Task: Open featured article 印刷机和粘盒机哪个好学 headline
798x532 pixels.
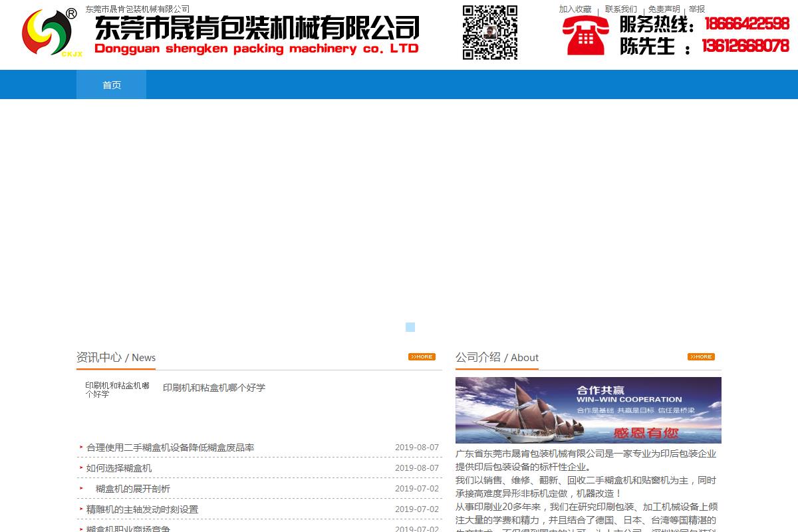Action: [214, 388]
